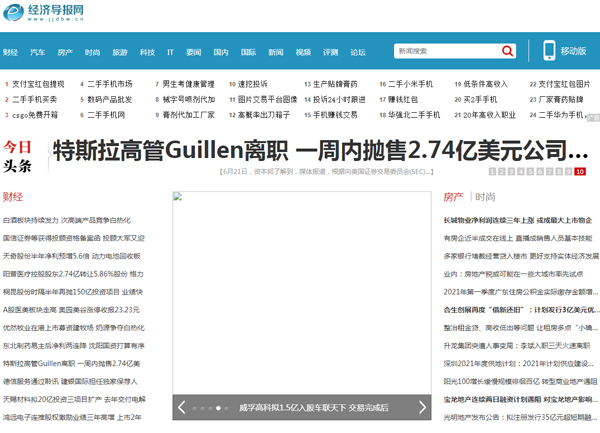
Task: Click hot keyword 二手华为手机
Action: click(561, 115)
